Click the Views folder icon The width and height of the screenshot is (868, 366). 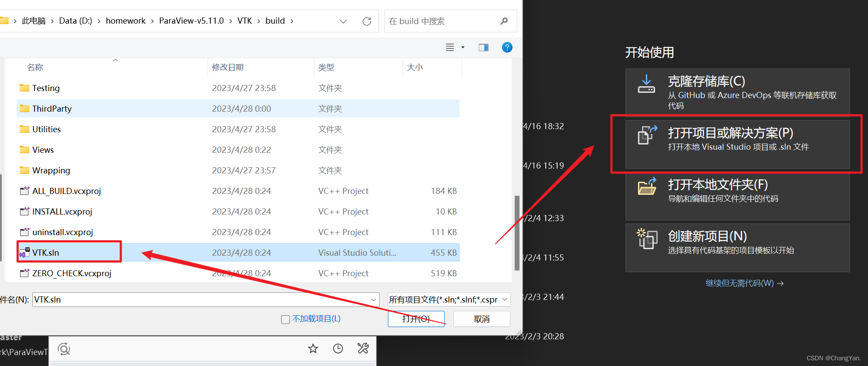[24, 150]
